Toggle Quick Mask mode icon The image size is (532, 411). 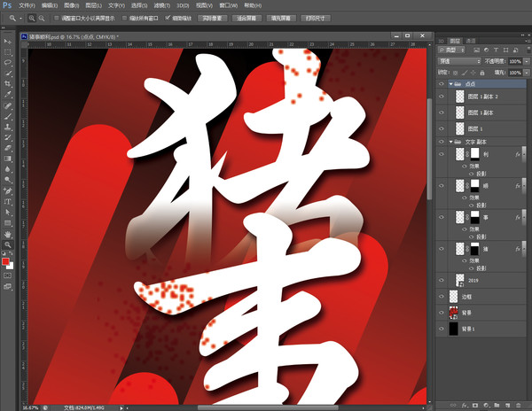7,275
